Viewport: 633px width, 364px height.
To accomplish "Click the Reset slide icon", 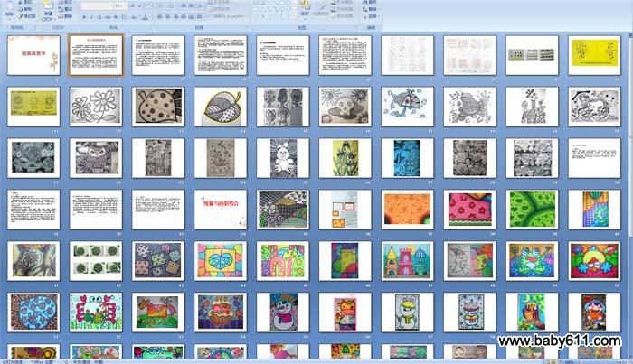I will [x=61, y=9].
